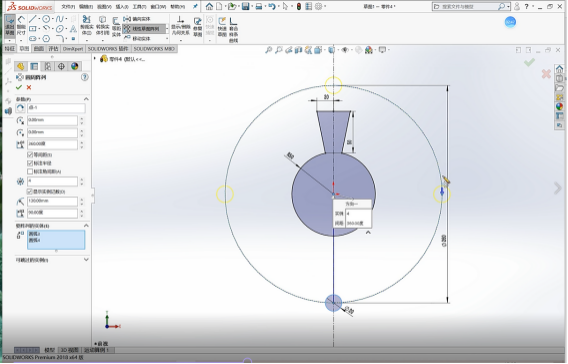The image size is (568, 364).
Task: Click the reverse direction button beside the center point field
Action: coord(20,108)
